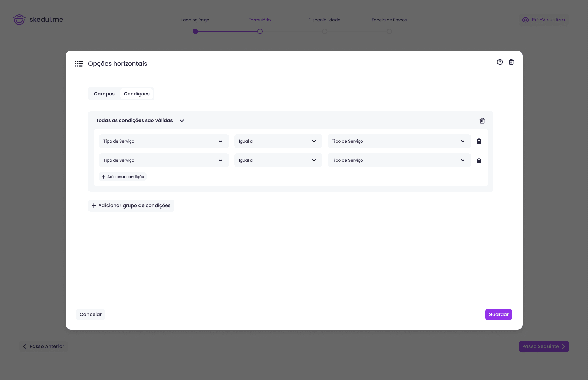Viewport: 588px width, 380px height.
Task: Save with the Guardar button
Action: coord(499,314)
